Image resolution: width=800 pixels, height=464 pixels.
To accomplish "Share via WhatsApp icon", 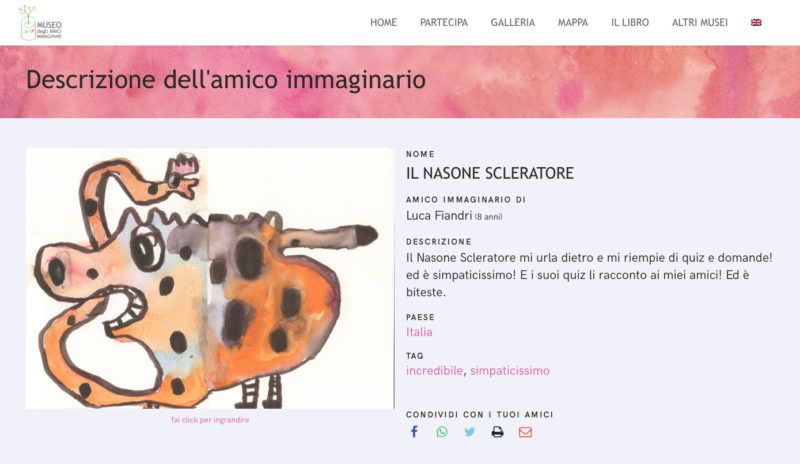I will [x=442, y=432].
